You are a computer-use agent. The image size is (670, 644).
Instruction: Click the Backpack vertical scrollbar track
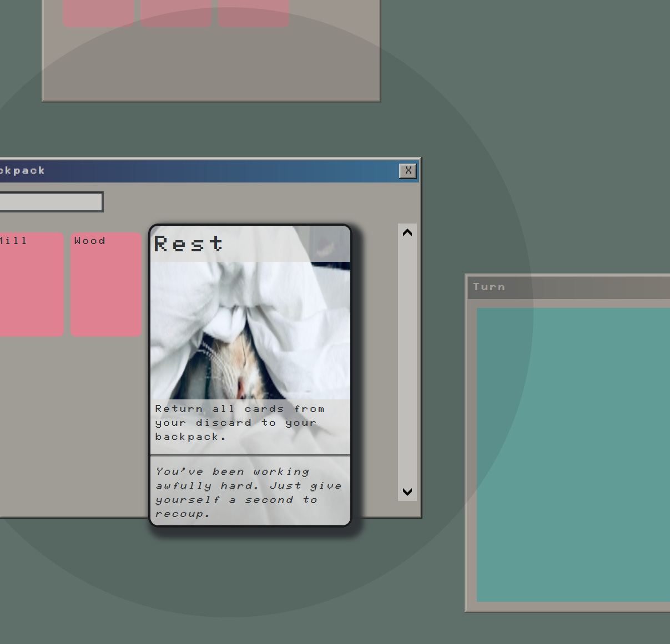(x=407, y=362)
